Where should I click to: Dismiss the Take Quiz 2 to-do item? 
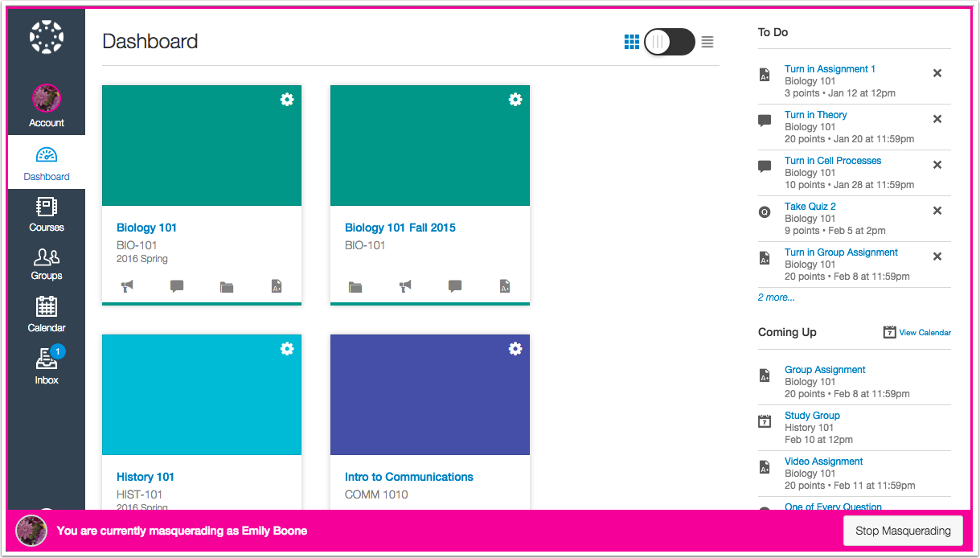coord(937,211)
